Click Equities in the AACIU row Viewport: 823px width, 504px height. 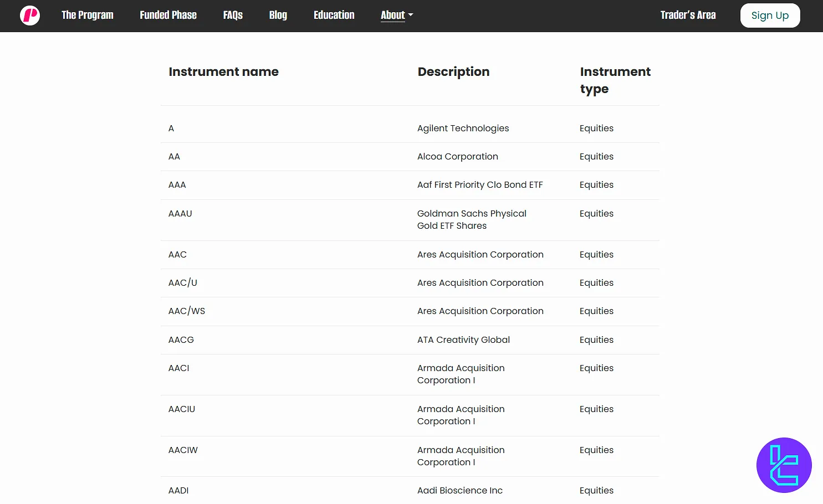pos(596,409)
